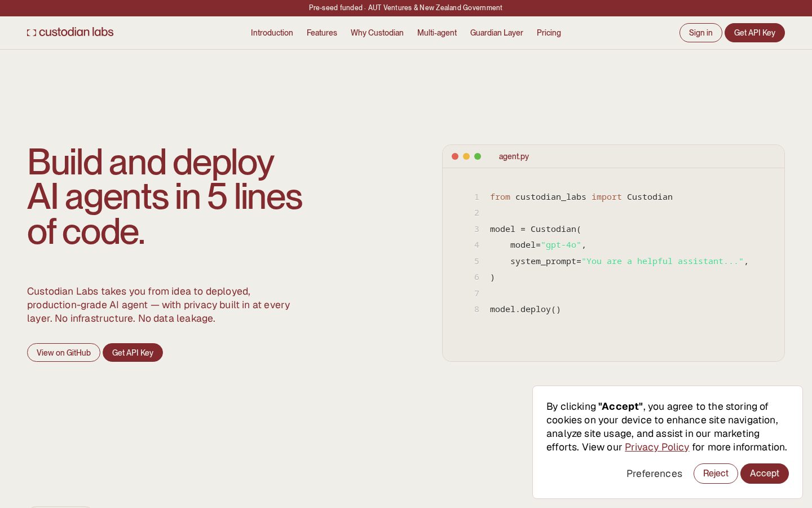Accept cookies in the consent banner
Image resolution: width=812 pixels, height=508 pixels.
(x=764, y=474)
